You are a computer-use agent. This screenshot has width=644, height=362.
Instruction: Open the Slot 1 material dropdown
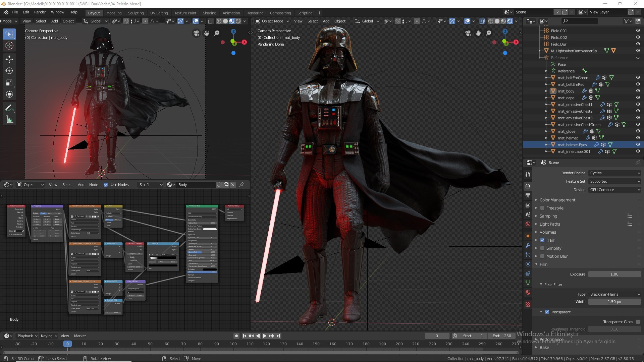coord(150,185)
